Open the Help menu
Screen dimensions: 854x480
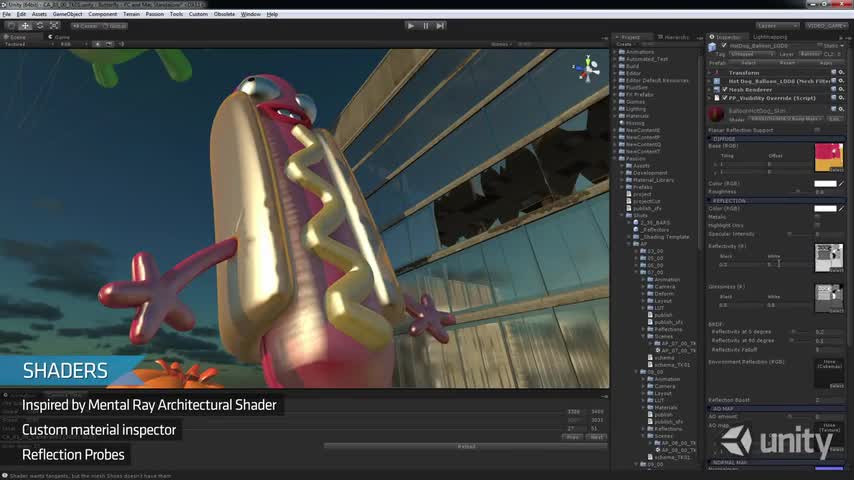click(272, 14)
